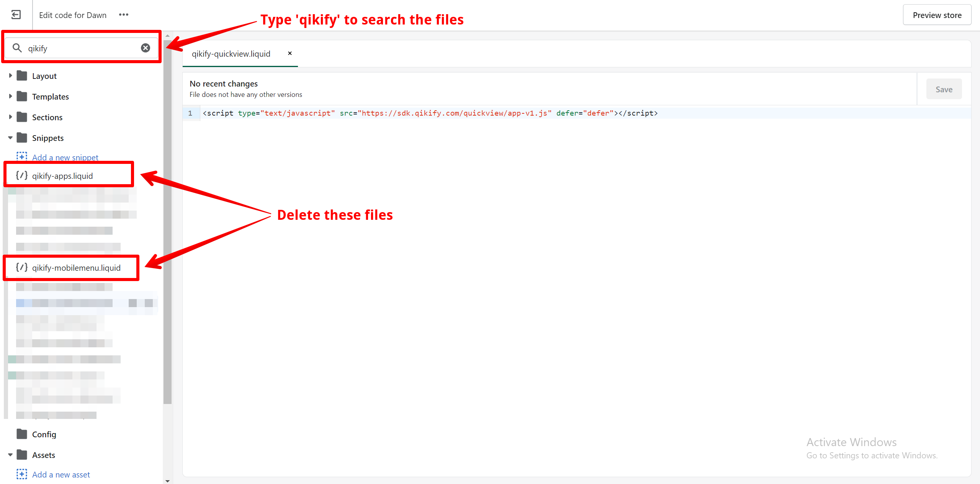Expand the Layout folder arrow
980x484 pixels.
pyautogui.click(x=10, y=76)
